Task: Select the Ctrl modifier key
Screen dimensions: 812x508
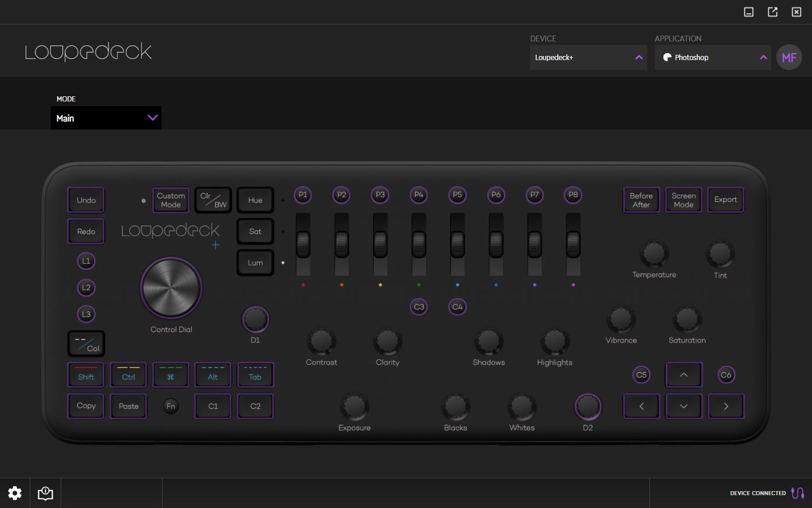Action: point(128,375)
